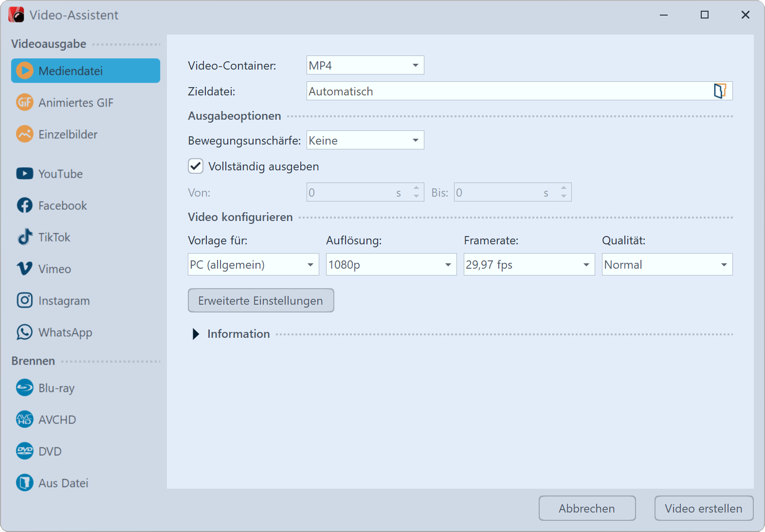Switch to the Einzelbilder output option
Viewport: 765px width, 532px height.
(68, 134)
